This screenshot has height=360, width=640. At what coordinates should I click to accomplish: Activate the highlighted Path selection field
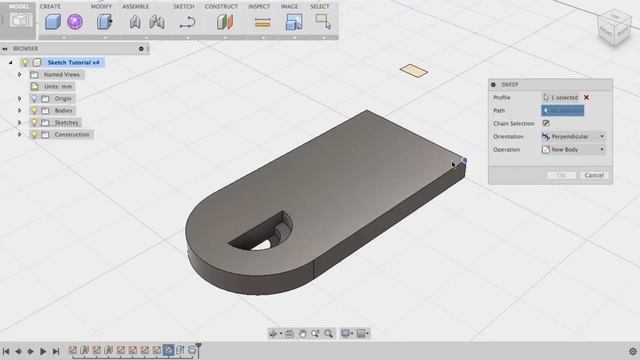(x=562, y=111)
